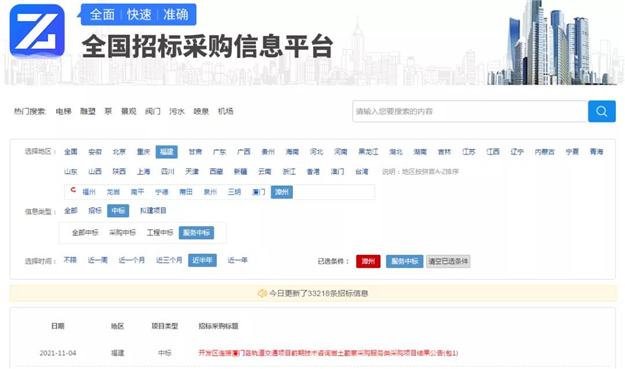Search hot keyword 景观
This screenshot has height=369, width=625.
click(129, 111)
